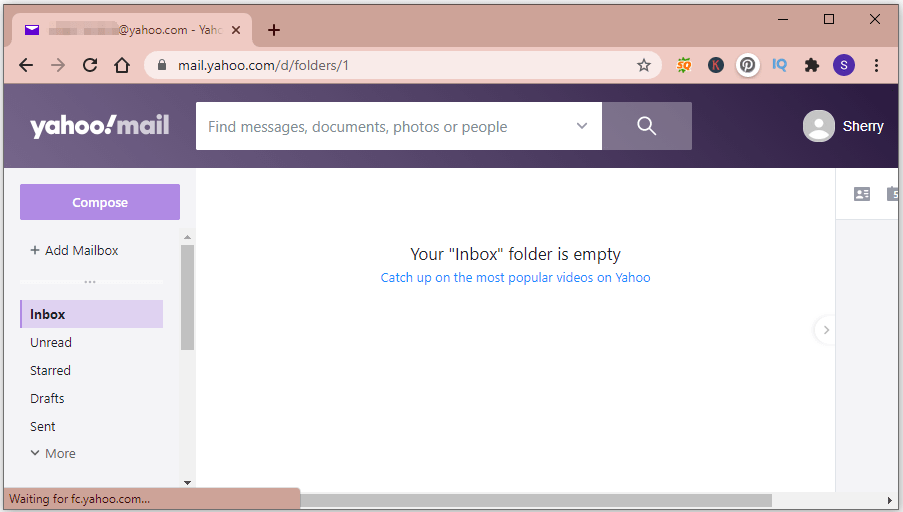903x512 pixels.
Task: Open the Pinterest save extension
Action: tap(748, 65)
